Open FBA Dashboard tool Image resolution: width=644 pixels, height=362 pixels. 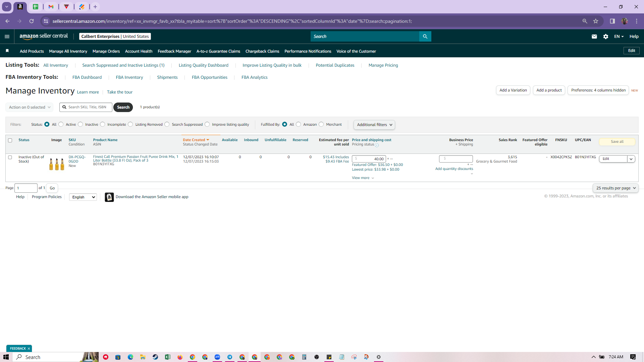pos(87,77)
